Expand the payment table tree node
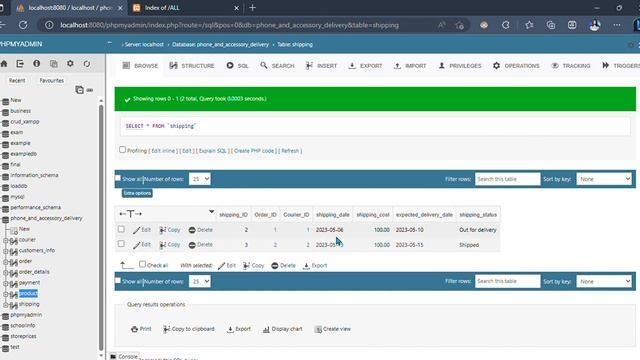The width and height of the screenshot is (640, 360). point(6,283)
